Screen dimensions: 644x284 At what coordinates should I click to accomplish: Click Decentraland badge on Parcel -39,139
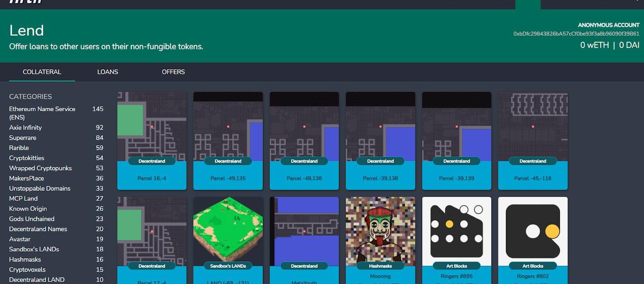coord(456,161)
